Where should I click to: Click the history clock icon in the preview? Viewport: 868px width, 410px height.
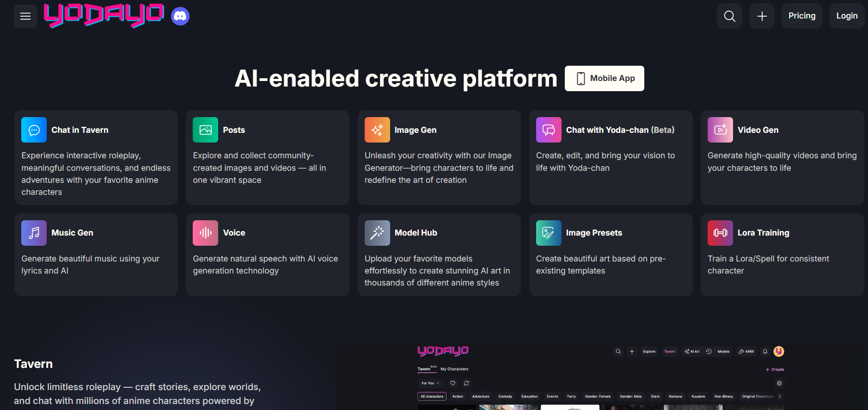pos(709,352)
